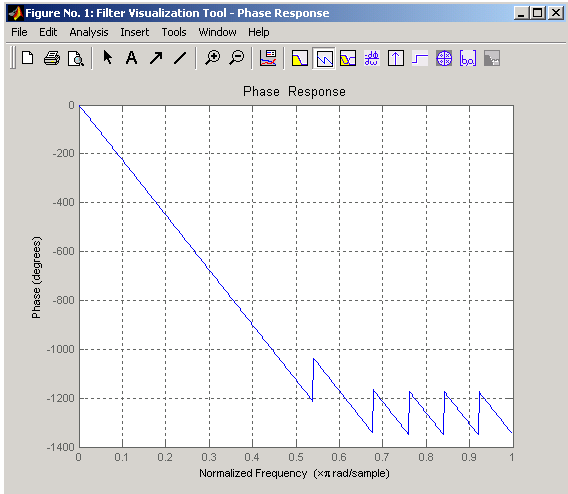Show Magnitude and Phase Response plot
This screenshot has width=568, height=494.
[348, 58]
